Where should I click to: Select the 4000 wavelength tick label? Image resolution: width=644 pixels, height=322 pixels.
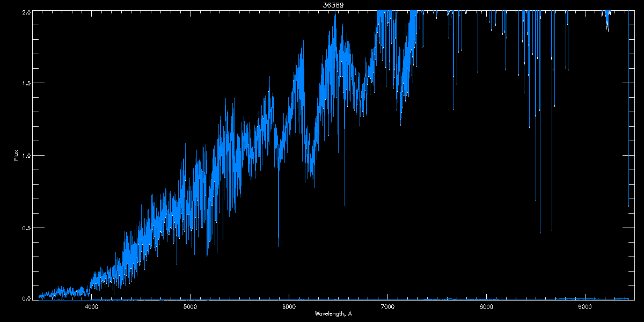pyautogui.click(x=91, y=307)
